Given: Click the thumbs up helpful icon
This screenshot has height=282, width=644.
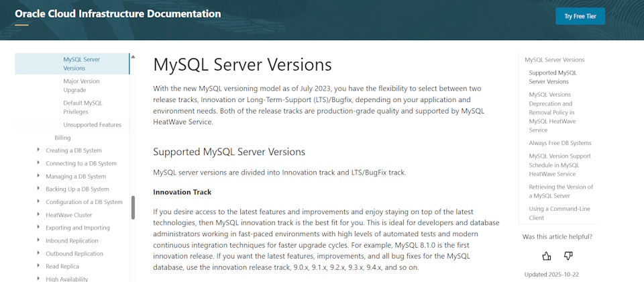Looking at the screenshot, I should click(547, 256).
